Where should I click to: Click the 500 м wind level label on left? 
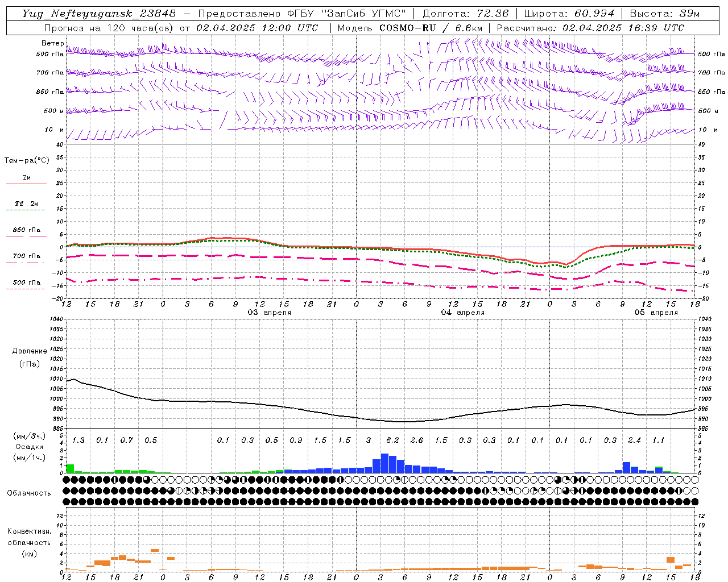click(54, 111)
